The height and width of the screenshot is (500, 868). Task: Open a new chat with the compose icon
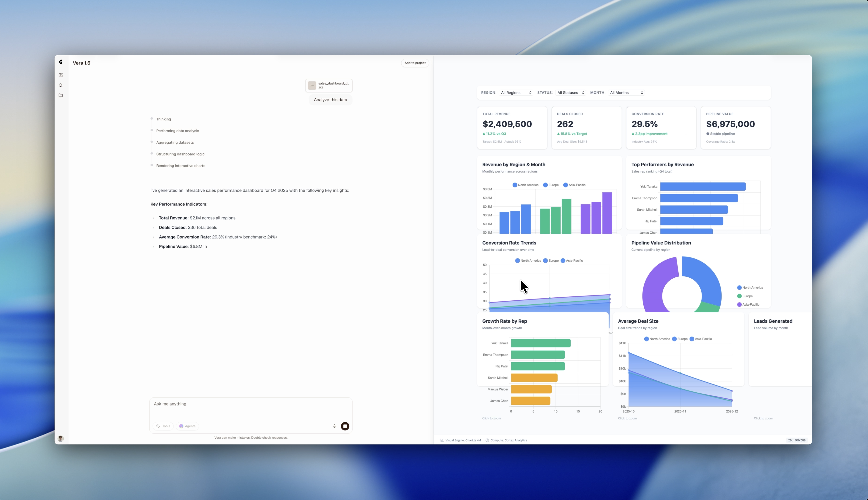(61, 75)
